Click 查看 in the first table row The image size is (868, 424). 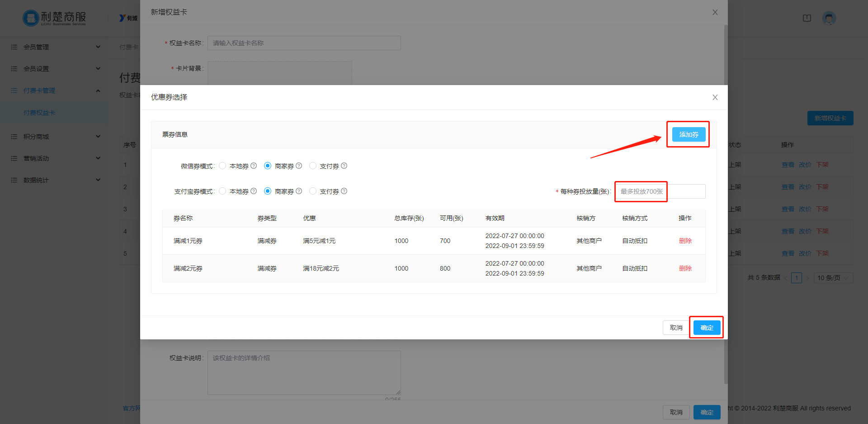[x=788, y=165]
